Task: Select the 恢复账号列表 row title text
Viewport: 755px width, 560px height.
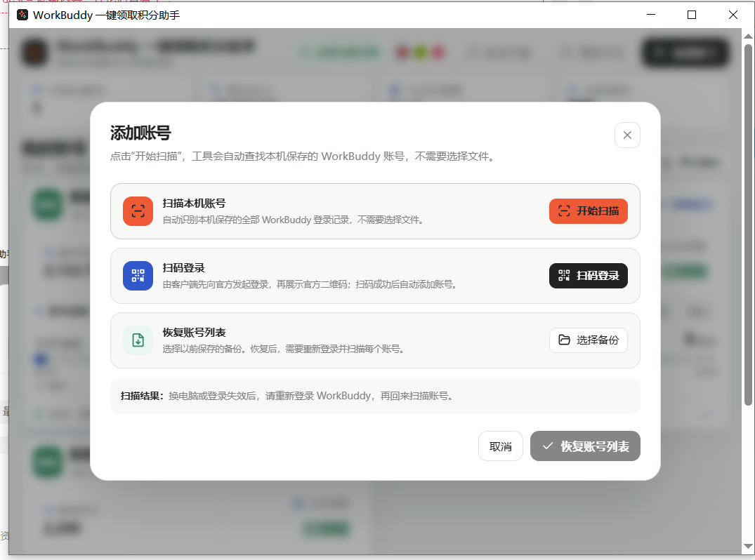Action: coord(194,333)
